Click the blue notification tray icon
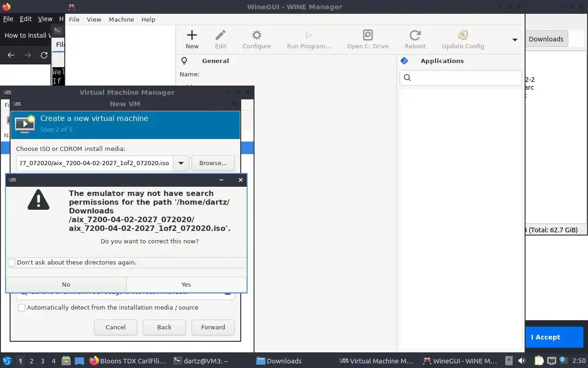This screenshot has height=368, width=588. point(564,361)
